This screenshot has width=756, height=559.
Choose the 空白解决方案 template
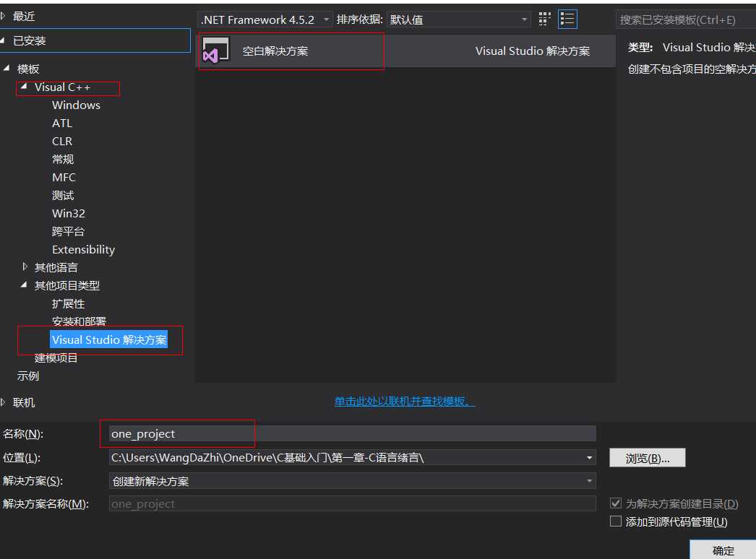406,51
